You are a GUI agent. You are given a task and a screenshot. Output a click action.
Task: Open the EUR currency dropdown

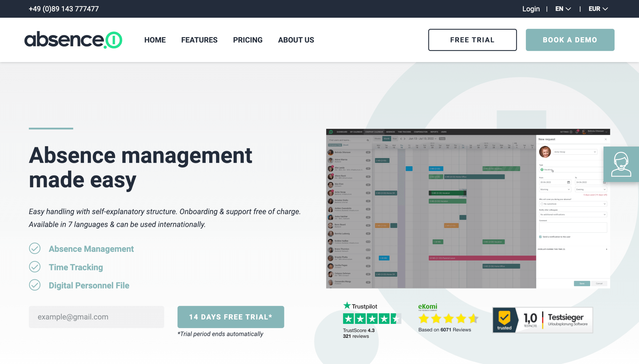(x=598, y=9)
